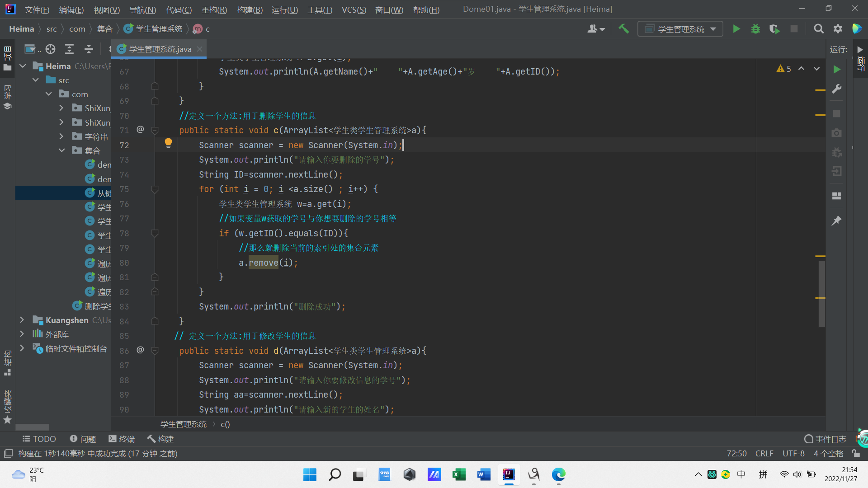Click the green Run button in toolbar
This screenshot has width=868, height=488.
click(736, 29)
